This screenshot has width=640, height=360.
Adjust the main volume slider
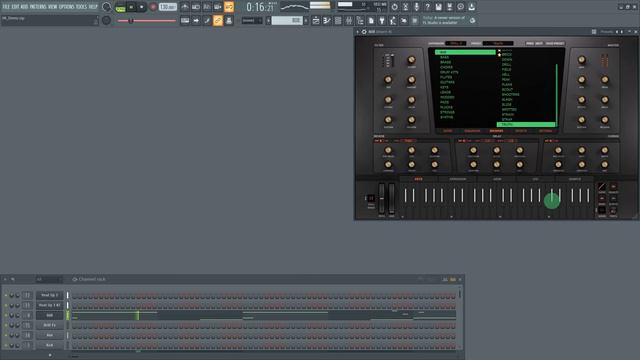(147, 20)
